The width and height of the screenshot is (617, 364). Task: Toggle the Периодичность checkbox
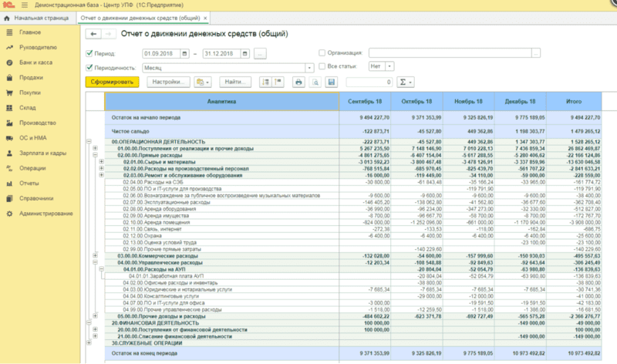click(89, 67)
